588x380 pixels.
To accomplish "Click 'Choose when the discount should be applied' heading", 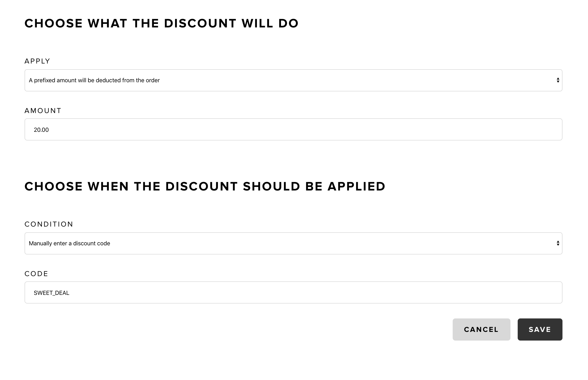I will tap(205, 186).
